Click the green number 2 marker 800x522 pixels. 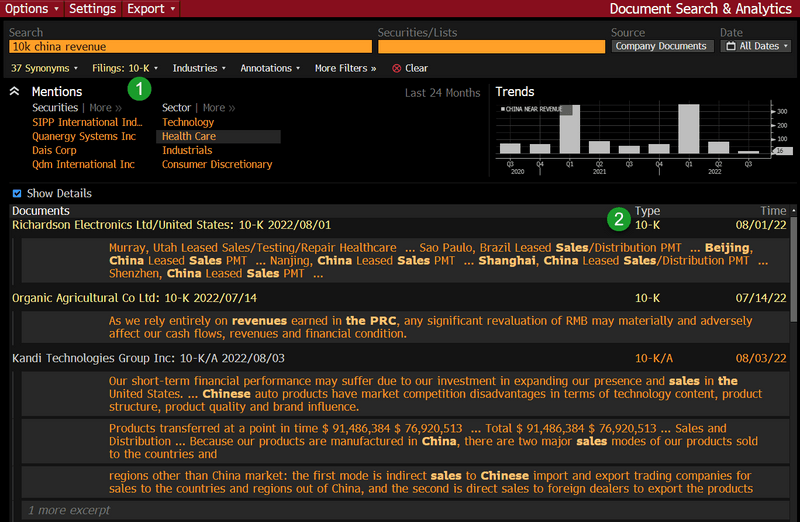pos(620,218)
